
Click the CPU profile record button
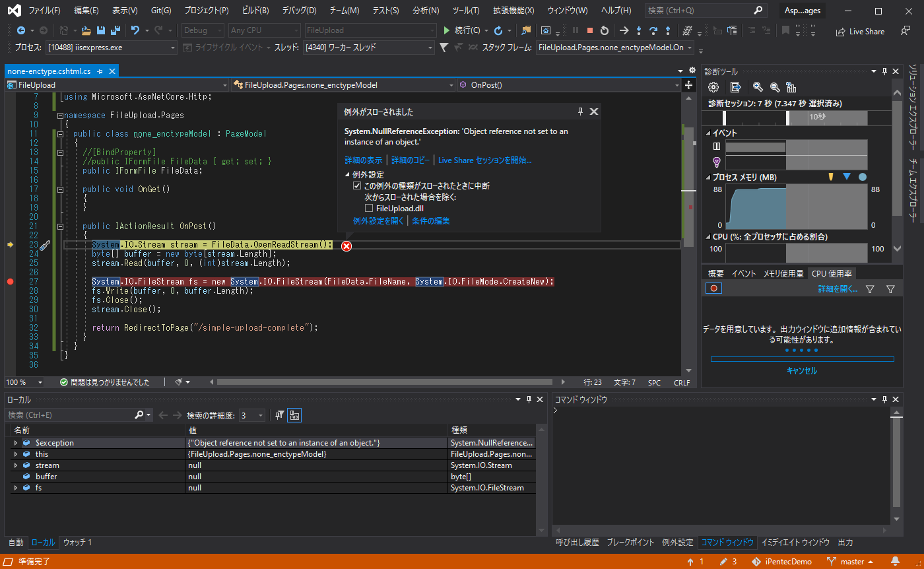(x=713, y=288)
